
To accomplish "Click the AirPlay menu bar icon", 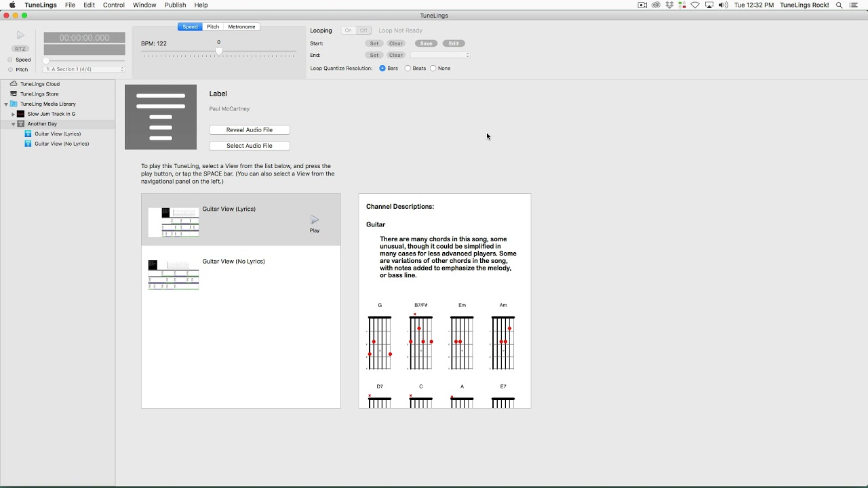I will point(709,5).
